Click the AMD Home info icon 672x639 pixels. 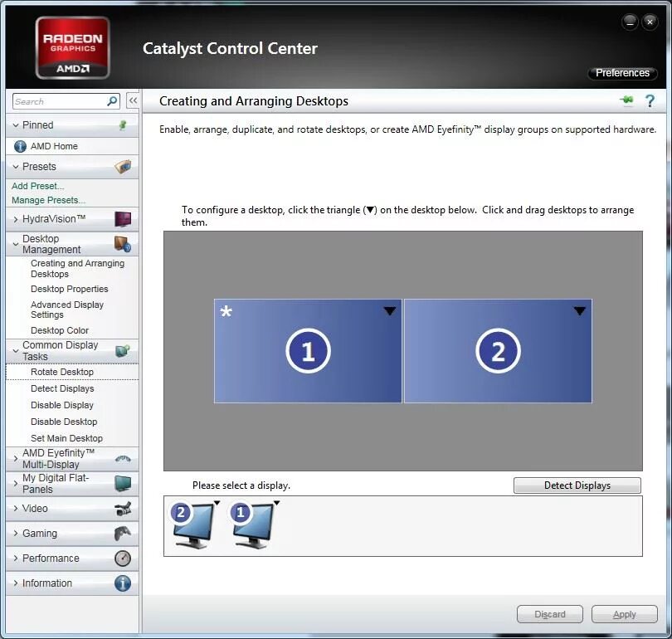[x=20, y=147]
